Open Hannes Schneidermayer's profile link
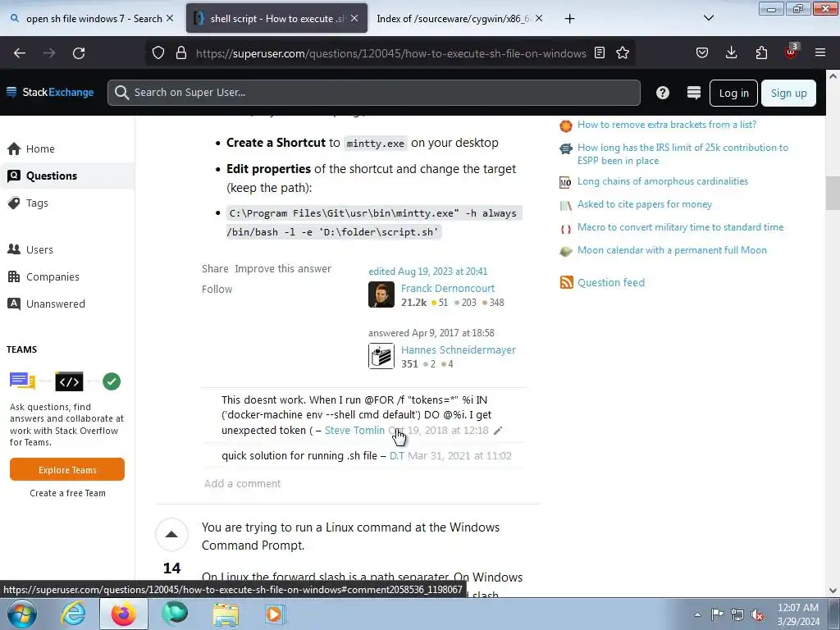Viewport: 840px width, 630px height. click(459, 349)
